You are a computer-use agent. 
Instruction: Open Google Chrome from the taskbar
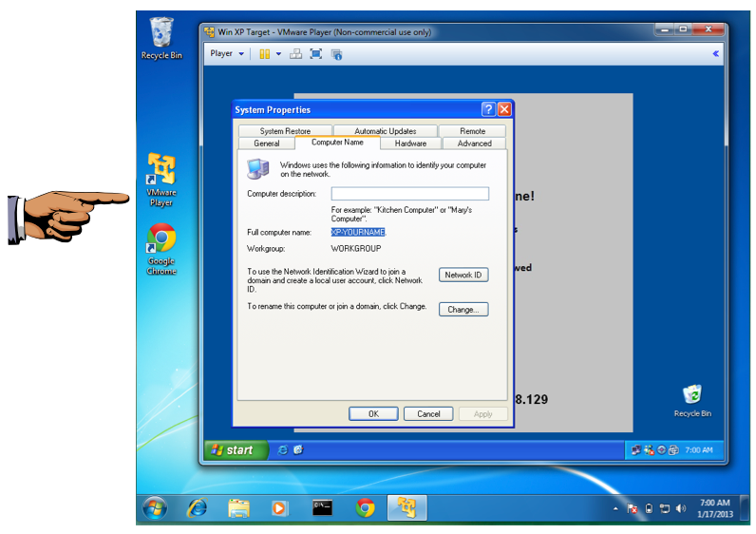pyautogui.click(x=365, y=508)
